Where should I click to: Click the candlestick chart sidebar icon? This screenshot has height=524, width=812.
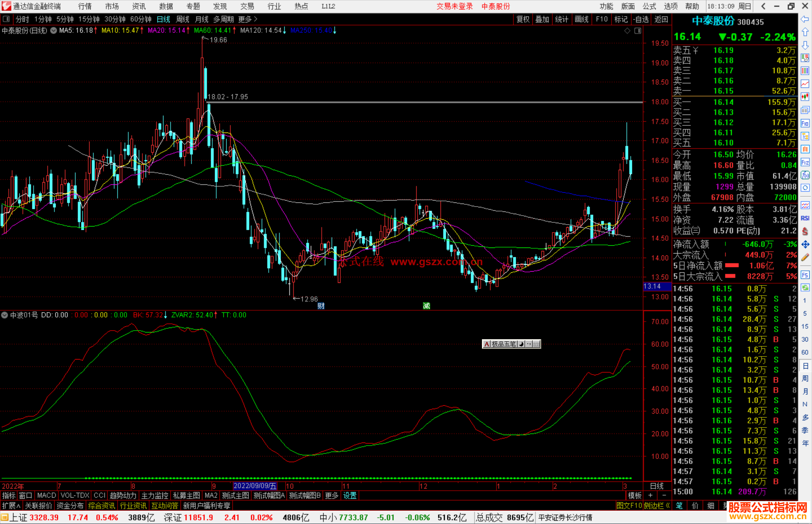[805, 97]
